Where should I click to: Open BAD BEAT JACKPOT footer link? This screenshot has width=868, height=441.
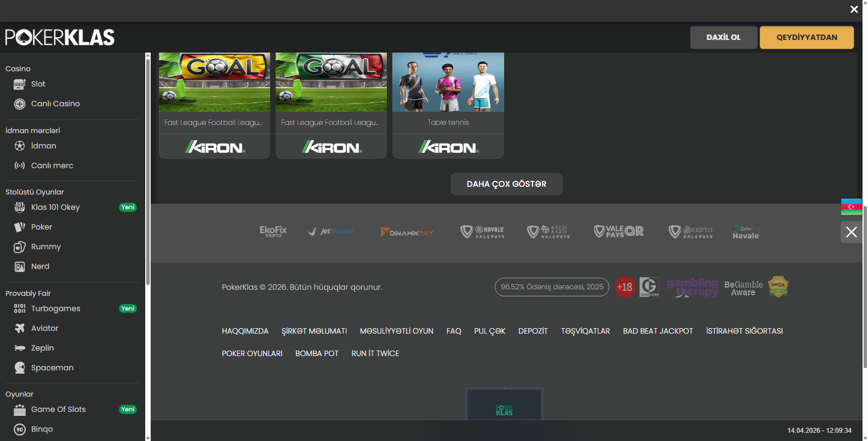pyautogui.click(x=658, y=331)
